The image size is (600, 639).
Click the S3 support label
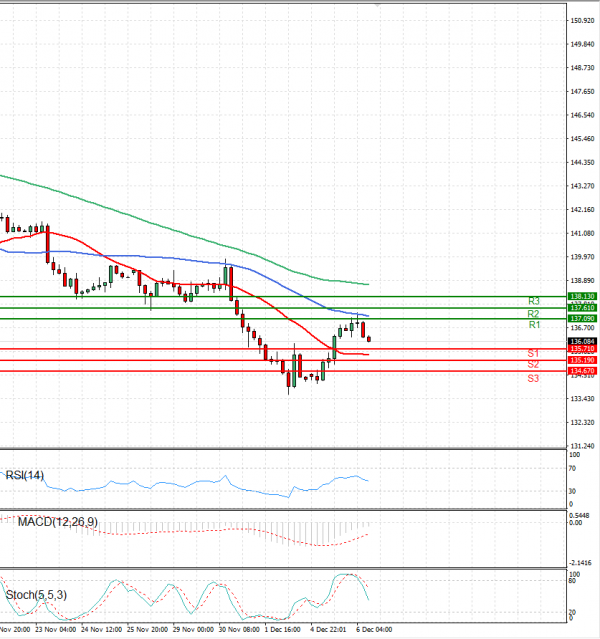pos(533,378)
